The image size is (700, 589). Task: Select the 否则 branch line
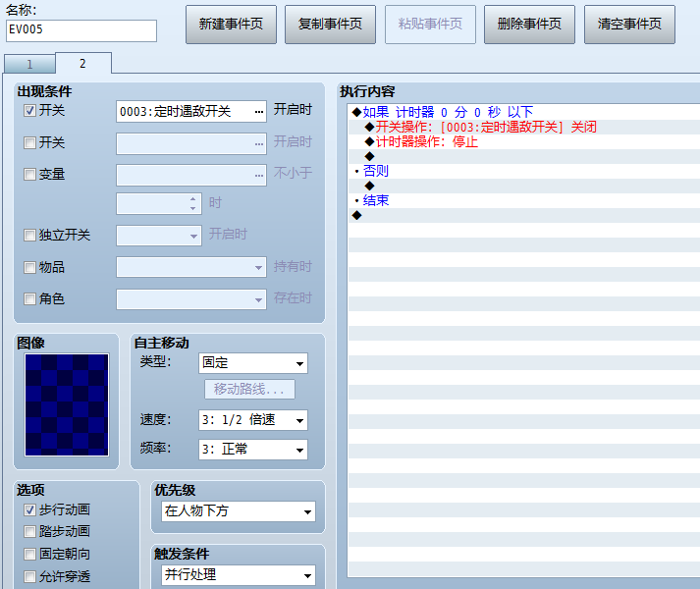point(524,171)
